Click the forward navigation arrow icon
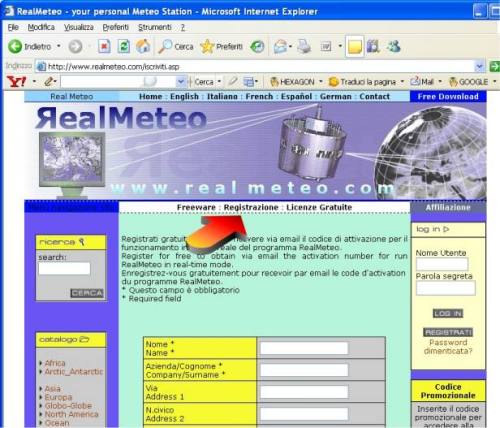Viewport: 500px width, 428px height. 75,46
